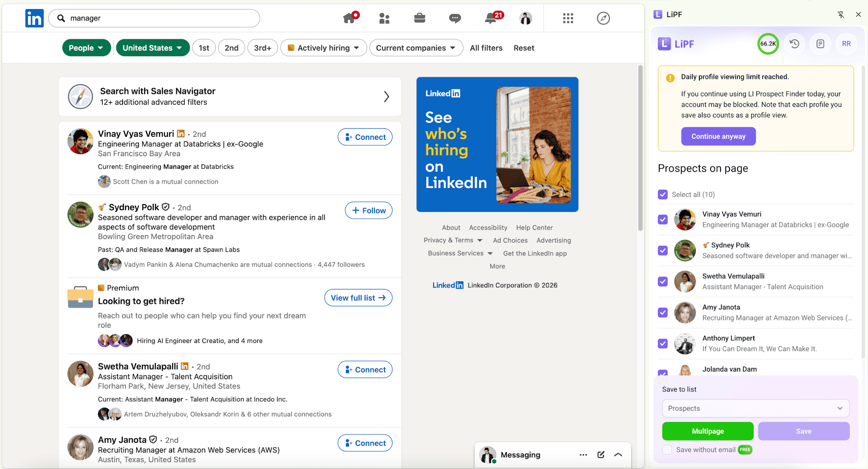Select the 3rd+ connections filter

click(x=262, y=48)
